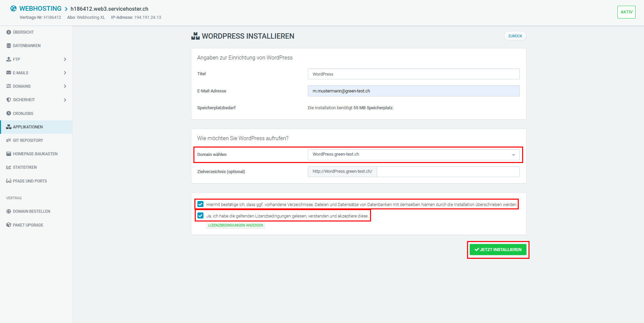Click the Statistiken chart icon
This screenshot has height=323, width=644.
9,167
